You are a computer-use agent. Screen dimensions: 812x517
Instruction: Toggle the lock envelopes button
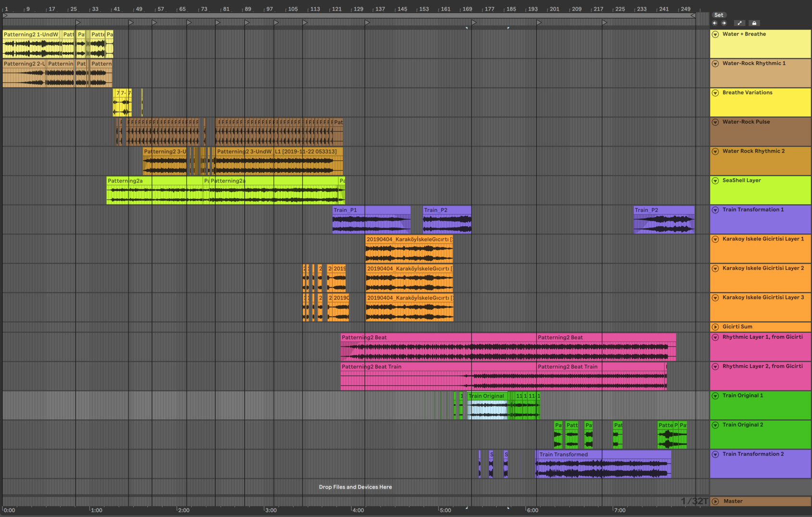tap(754, 23)
